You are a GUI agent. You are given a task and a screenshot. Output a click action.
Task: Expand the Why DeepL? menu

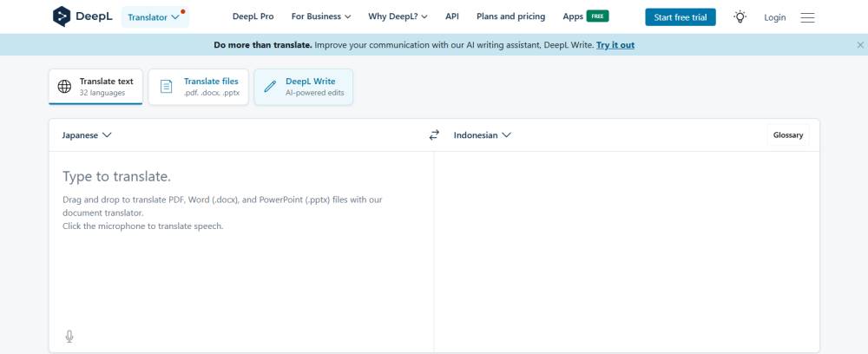click(398, 16)
